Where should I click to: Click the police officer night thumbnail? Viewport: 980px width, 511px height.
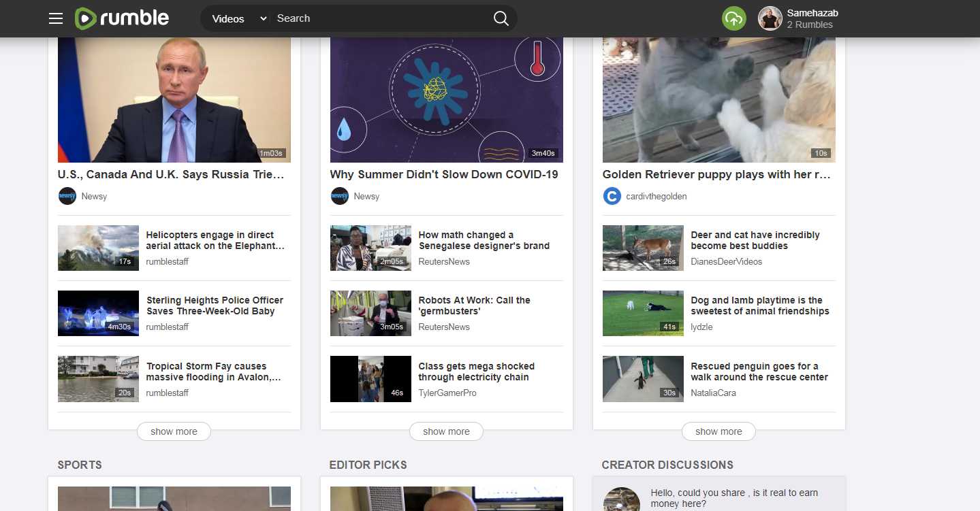pos(98,313)
